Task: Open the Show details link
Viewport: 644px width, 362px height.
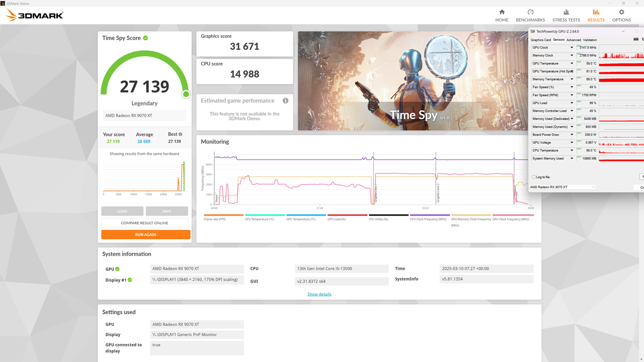Action: click(x=319, y=294)
